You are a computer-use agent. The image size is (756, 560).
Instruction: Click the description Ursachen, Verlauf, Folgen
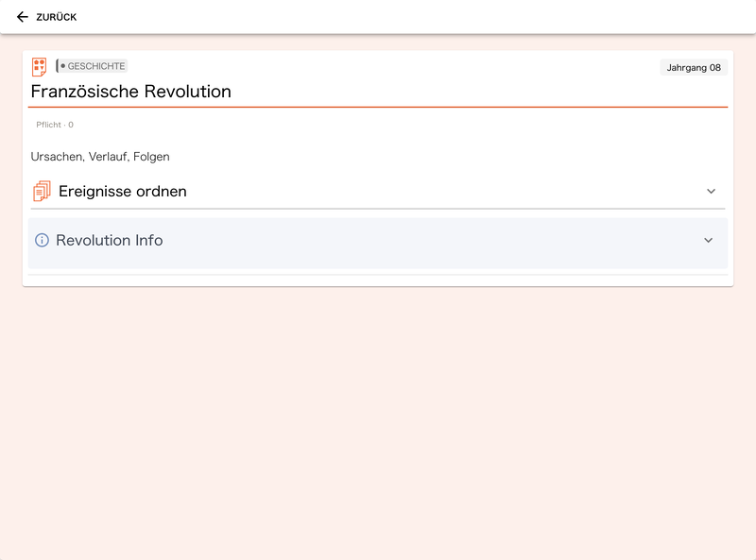tap(100, 157)
